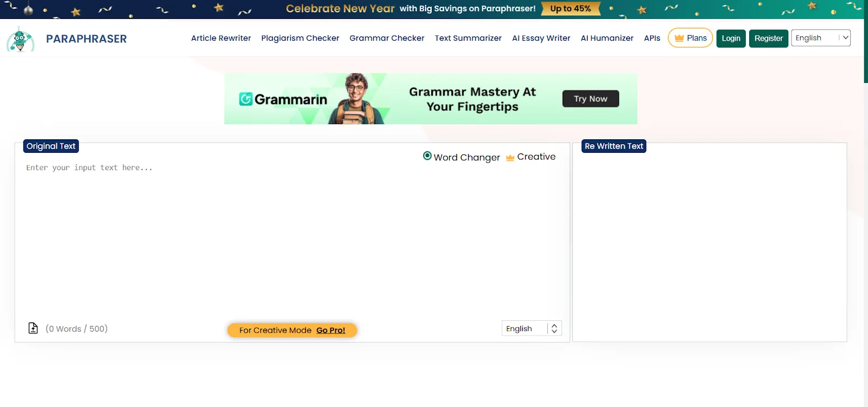
Task: Open Article Rewriter in the navigation
Action: pyautogui.click(x=221, y=38)
